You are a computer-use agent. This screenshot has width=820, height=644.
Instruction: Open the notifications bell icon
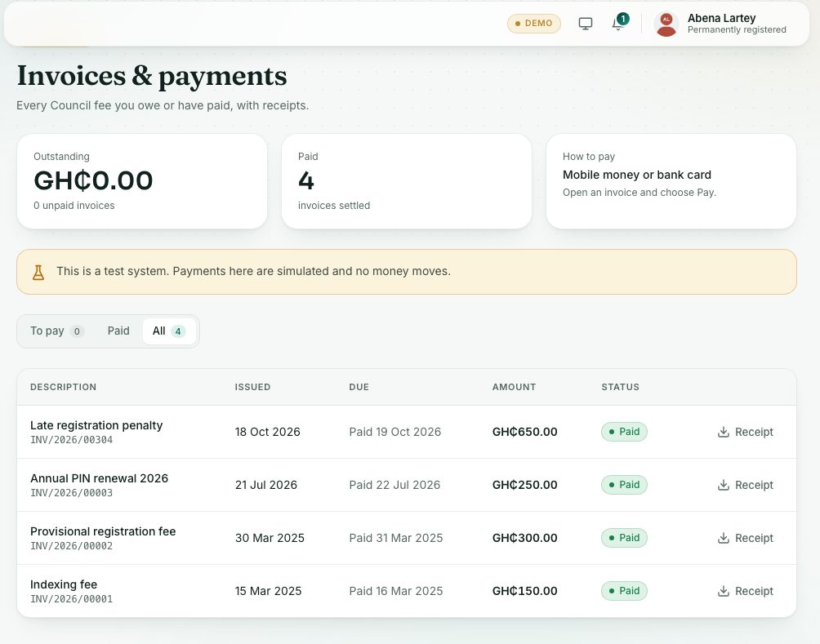coord(618,24)
